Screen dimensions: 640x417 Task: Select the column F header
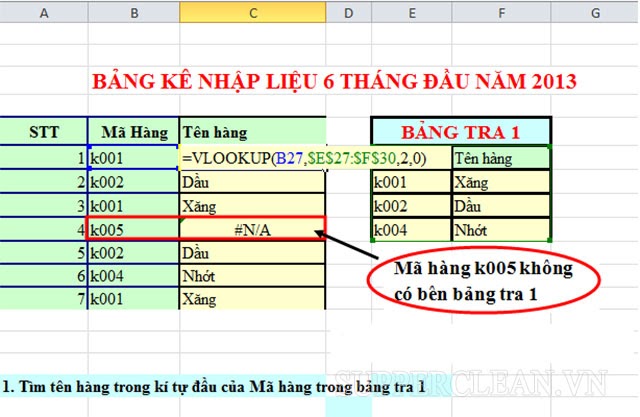point(501,12)
